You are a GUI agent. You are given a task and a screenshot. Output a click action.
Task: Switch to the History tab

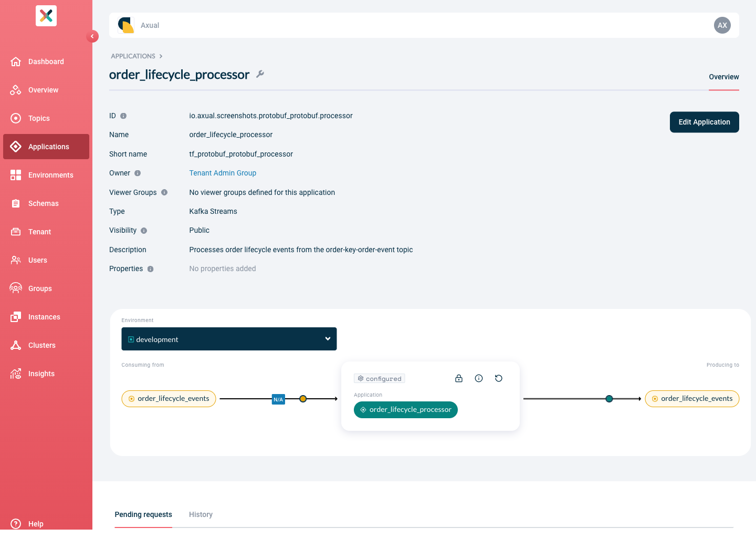pos(201,514)
